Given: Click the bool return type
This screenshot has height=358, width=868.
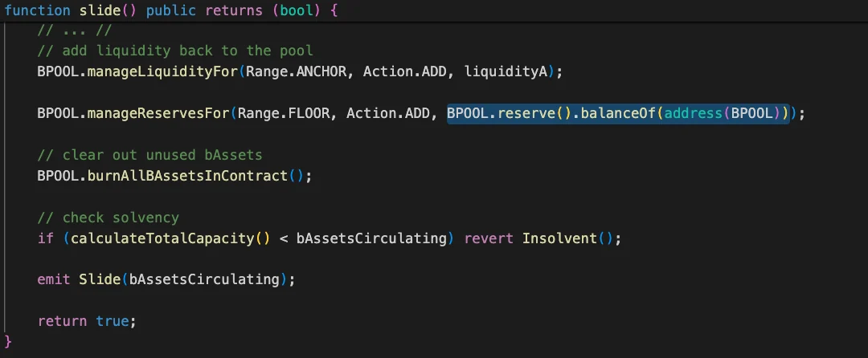Looking at the screenshot, I should [296, 10].
